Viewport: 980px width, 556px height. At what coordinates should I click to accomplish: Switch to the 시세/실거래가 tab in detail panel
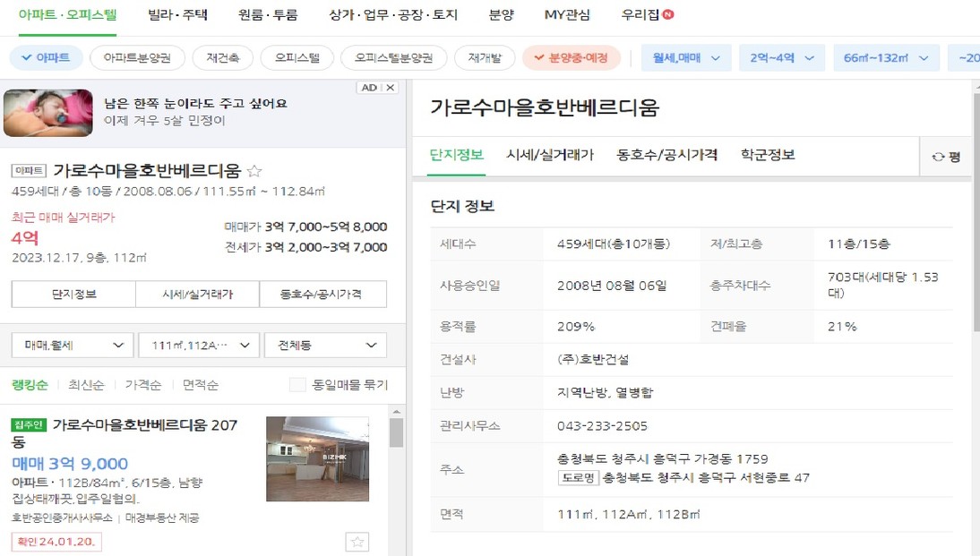(x=550, y=155)
